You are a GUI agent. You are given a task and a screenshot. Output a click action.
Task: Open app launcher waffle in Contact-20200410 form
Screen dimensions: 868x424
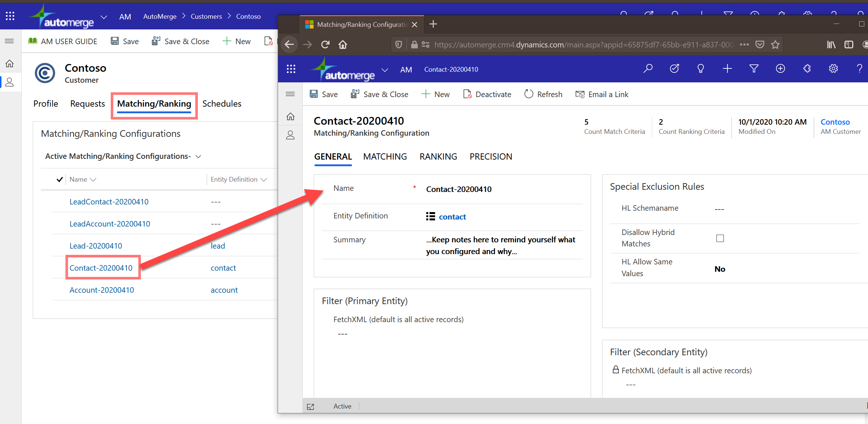(291, 69)
